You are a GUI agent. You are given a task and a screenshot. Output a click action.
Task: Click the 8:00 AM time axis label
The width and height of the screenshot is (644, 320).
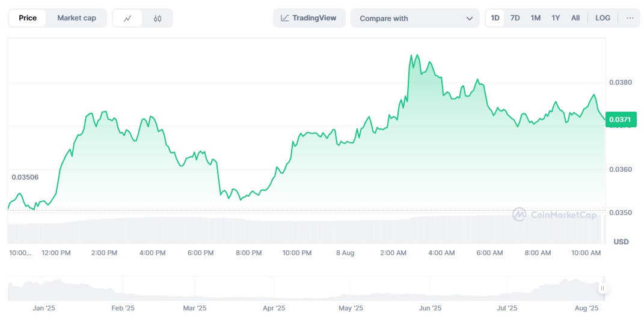tap(538, 253)
